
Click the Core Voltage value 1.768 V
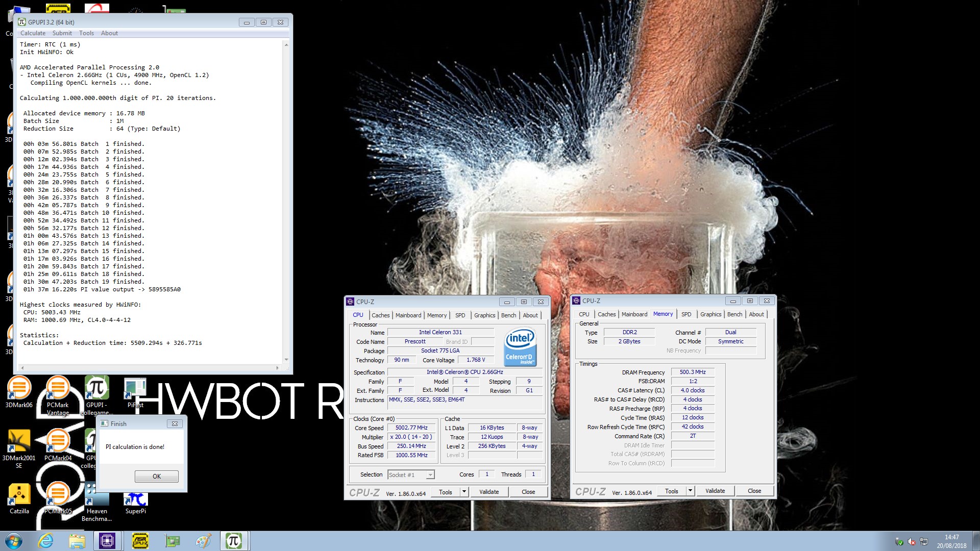tap(476, 360)
